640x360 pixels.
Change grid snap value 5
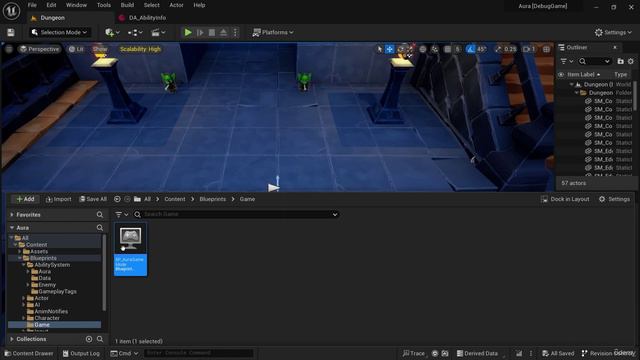[x=458, y=49]
